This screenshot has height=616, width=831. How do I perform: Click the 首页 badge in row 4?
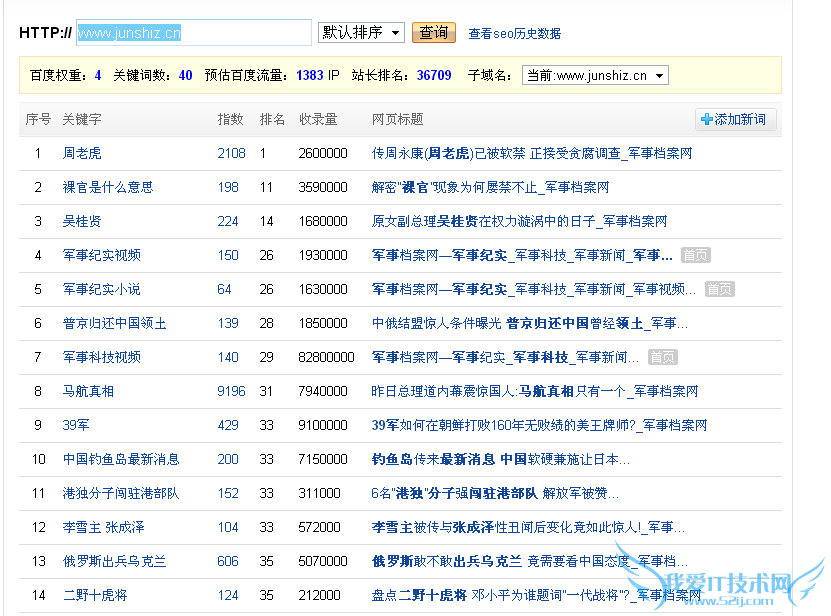695,255
